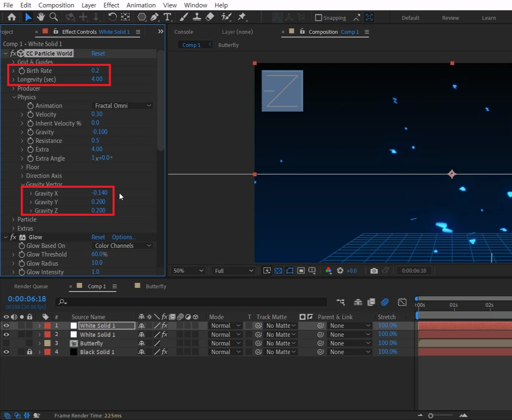
Task: Click the Butterfly breadcrumb in viewer
Action: [x=228, y=45]
